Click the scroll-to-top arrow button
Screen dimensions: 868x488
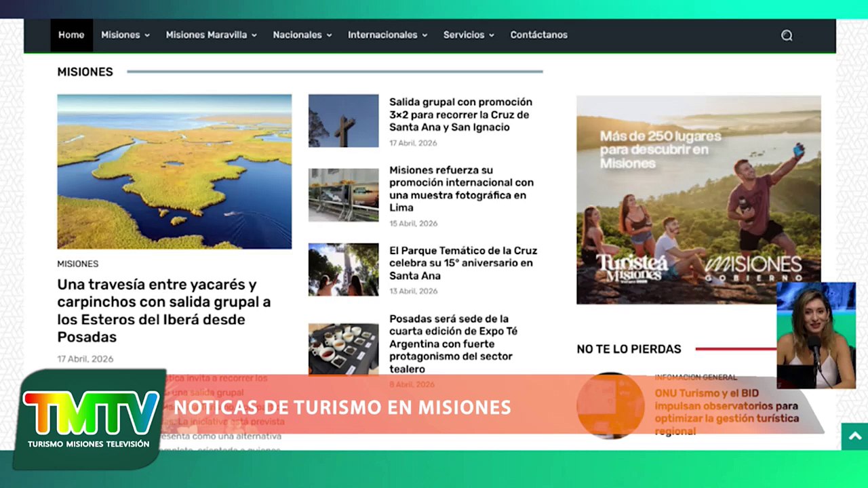tap(854, 436)
